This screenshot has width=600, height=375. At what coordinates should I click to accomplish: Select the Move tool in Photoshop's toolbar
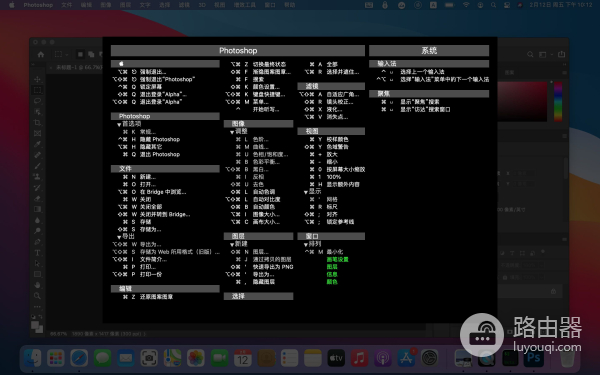tap(38, 79)
